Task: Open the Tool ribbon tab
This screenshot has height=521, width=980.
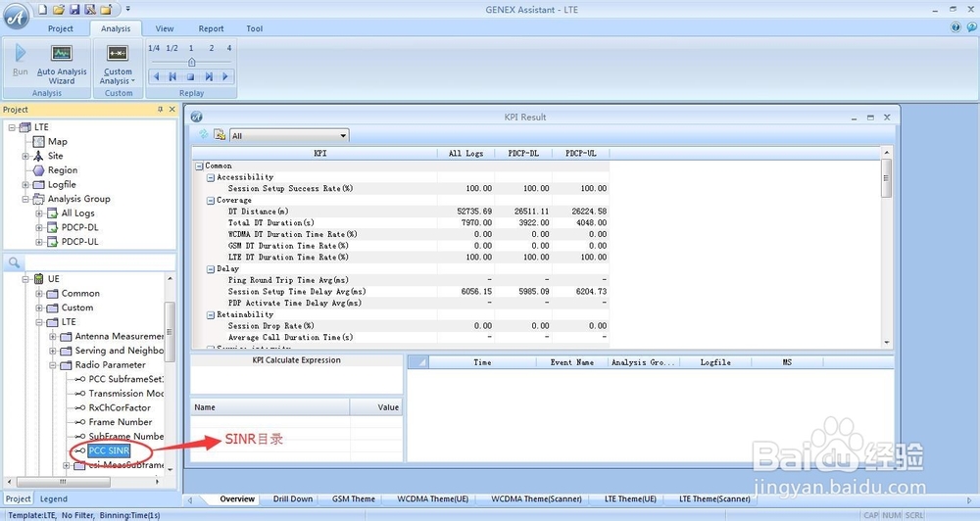Action: click(255, 28)
